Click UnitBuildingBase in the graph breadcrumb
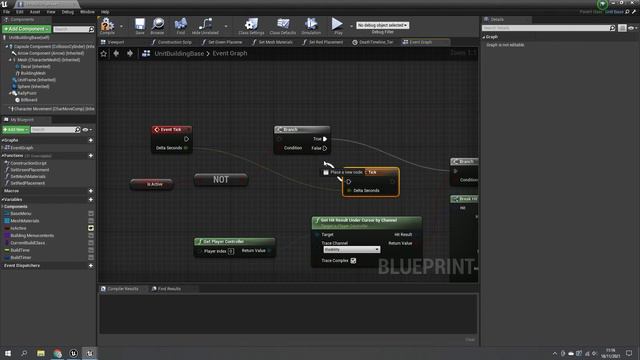640x360 pixels. pyautogui.click(x=179, y=53)
